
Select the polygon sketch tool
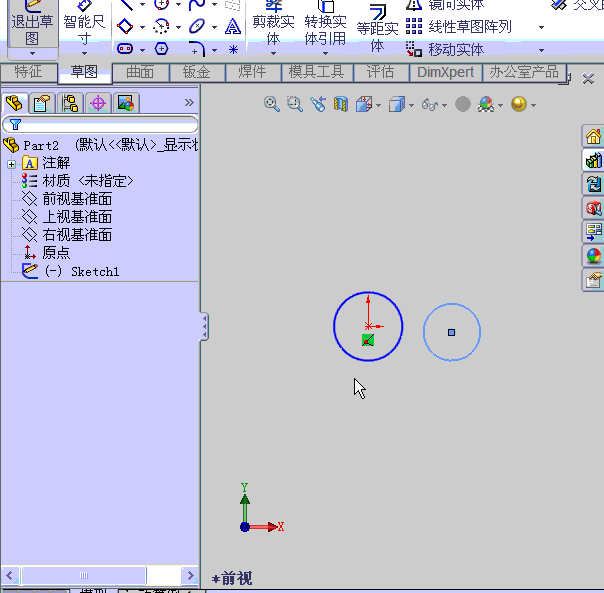(x=161, y=49)
